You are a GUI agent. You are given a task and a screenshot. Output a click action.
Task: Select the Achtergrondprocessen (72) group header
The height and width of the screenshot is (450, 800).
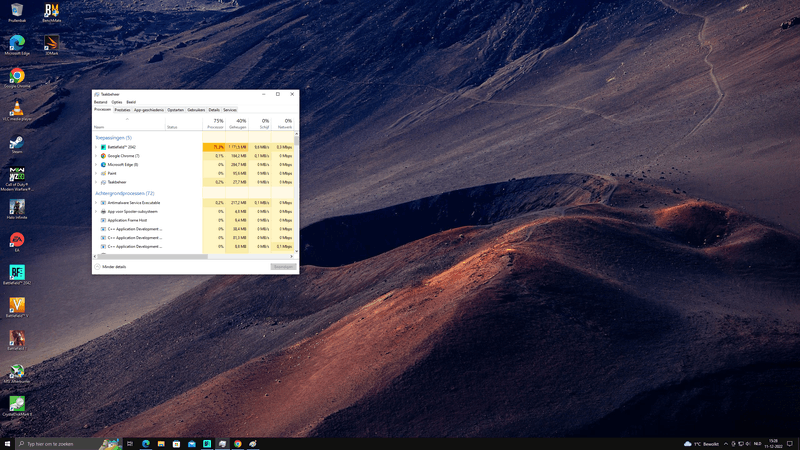pyautogui.click(x=124, y=193)
